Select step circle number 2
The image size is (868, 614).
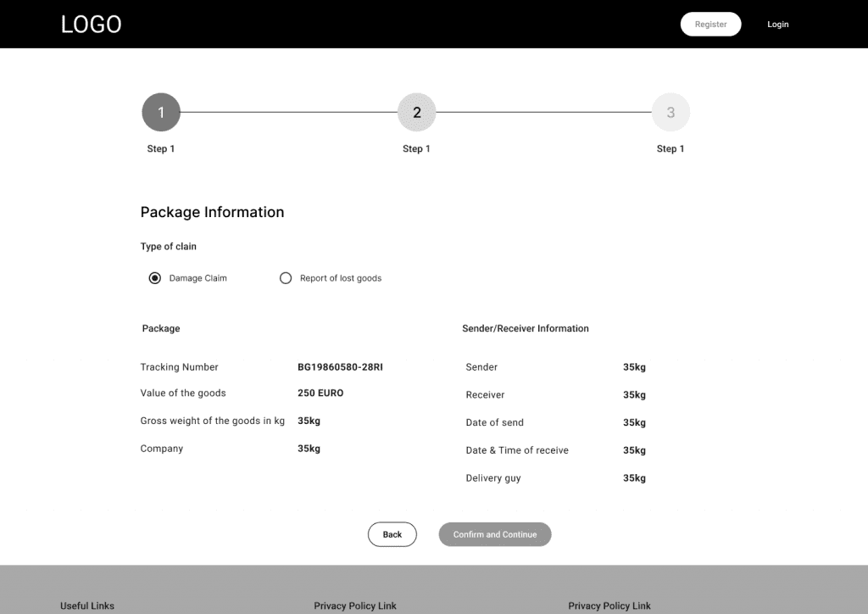click(x=416, y=112)
